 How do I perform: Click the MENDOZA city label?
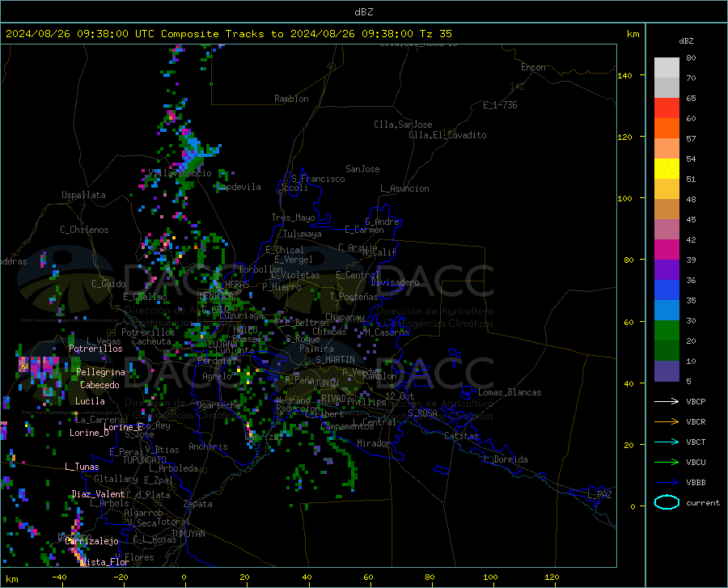(216, 295)
